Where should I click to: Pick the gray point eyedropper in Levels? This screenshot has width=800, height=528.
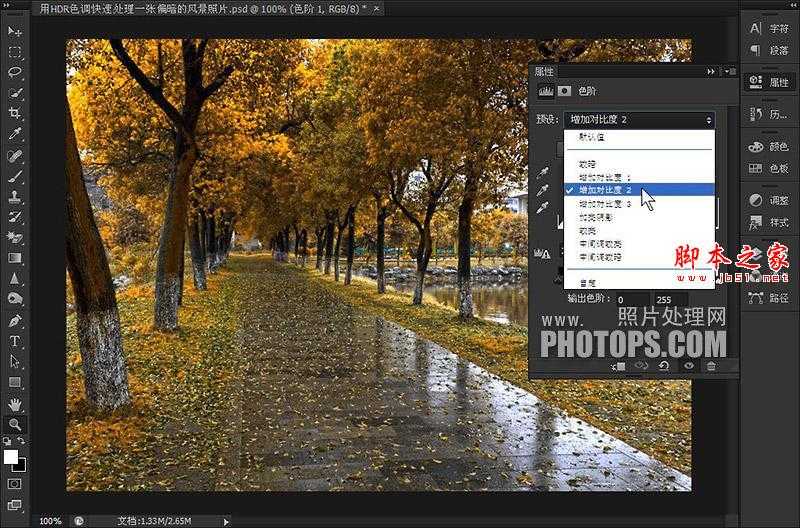543,190
